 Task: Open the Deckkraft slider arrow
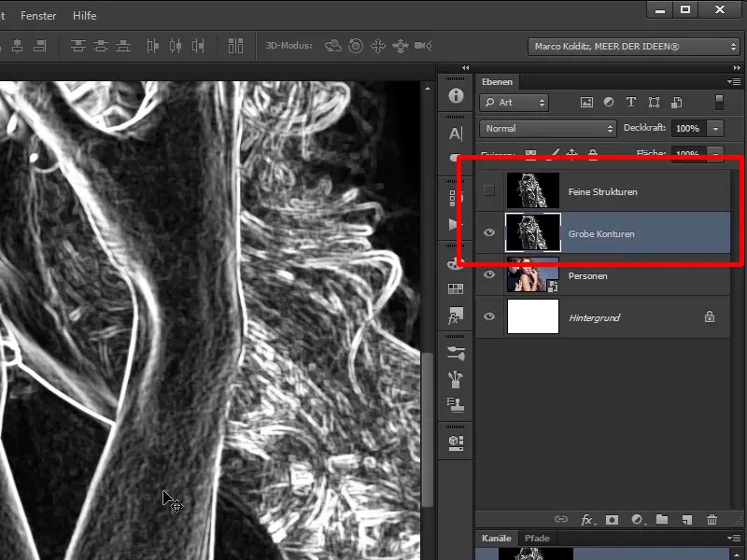tap(715, 129)
